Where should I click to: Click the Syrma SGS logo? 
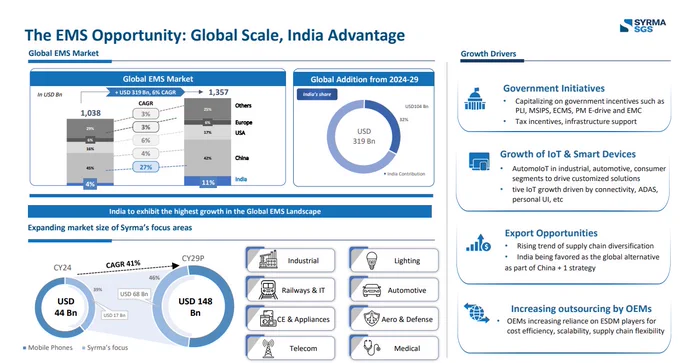(643, 26)
